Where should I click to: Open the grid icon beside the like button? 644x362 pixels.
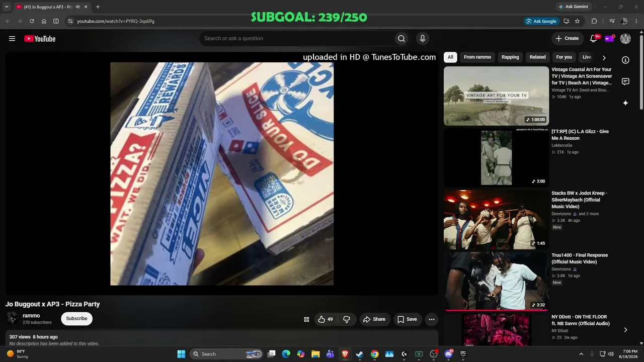point(306,319)
